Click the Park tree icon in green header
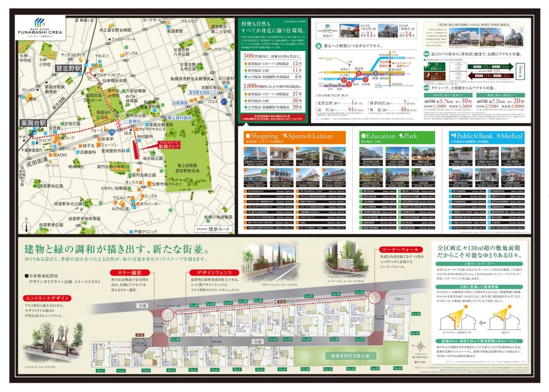 pos(401,136)
